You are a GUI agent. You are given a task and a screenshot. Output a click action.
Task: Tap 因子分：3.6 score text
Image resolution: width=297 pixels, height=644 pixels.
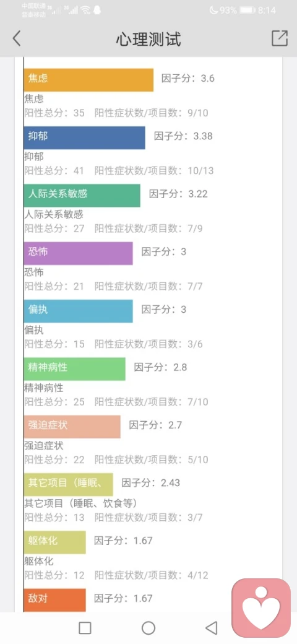pyautogui.click(x=188, y=79)
